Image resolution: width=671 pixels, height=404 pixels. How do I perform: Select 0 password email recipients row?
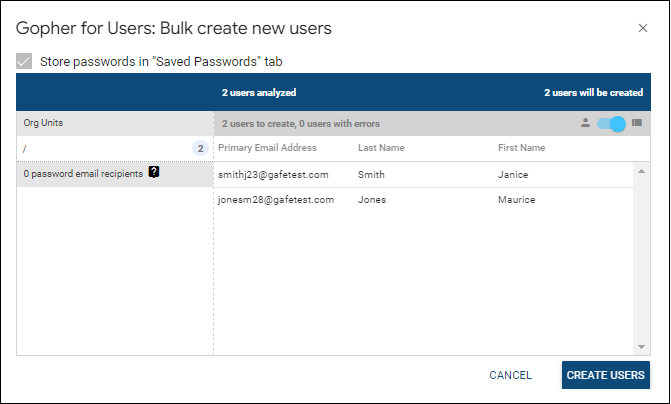point(82,173)
